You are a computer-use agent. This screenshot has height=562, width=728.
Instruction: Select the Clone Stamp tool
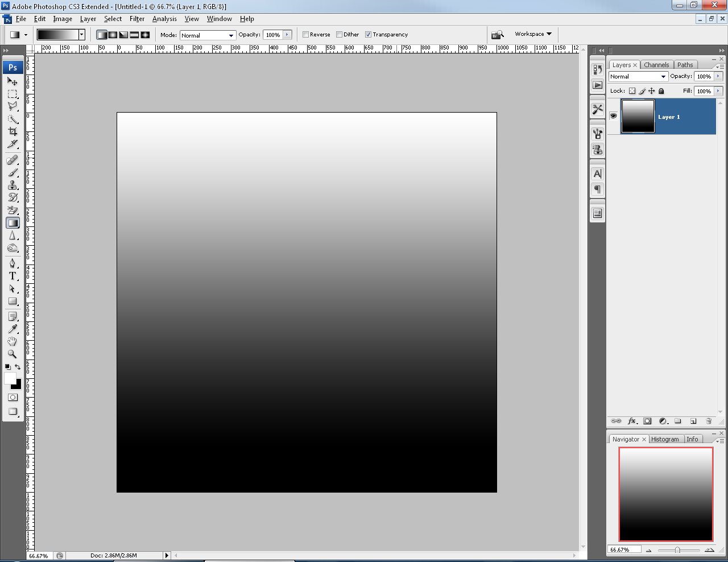13,185
